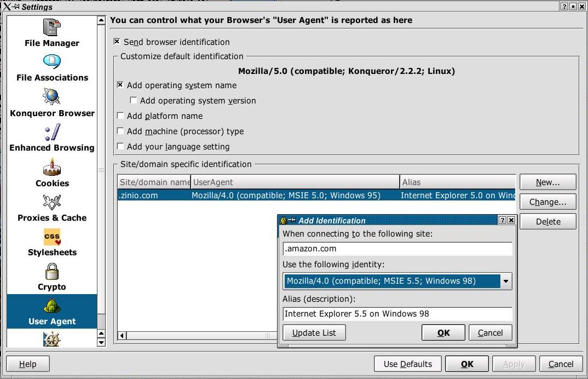Open the Cookies settings icon
Screen dimensions: 588x379
52,168
